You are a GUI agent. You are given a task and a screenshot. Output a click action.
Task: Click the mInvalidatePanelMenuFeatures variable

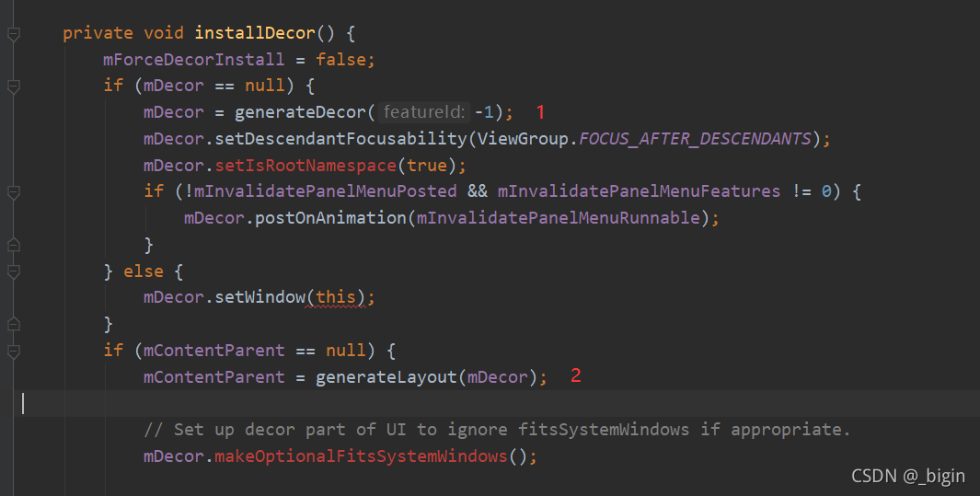639,191
